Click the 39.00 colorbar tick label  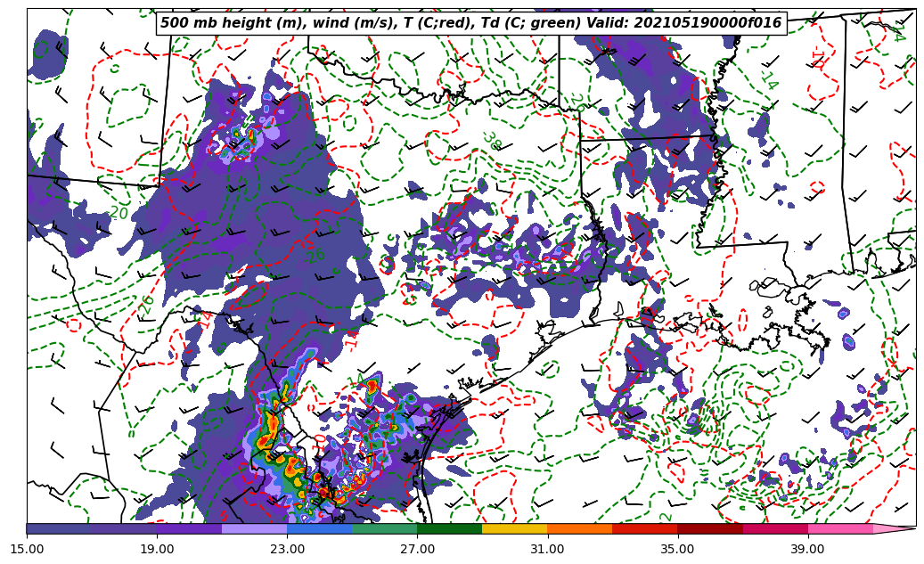[807, 549]
